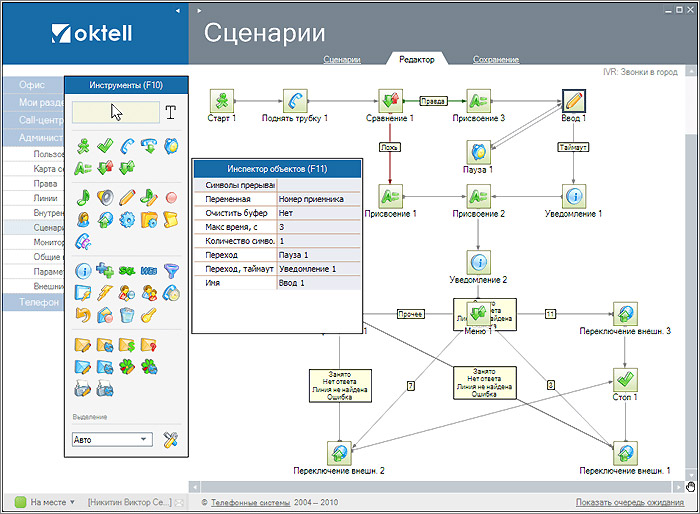Select the Пауза 1 clock node
This screenshot has width=700, height=514.
point(479,152)
